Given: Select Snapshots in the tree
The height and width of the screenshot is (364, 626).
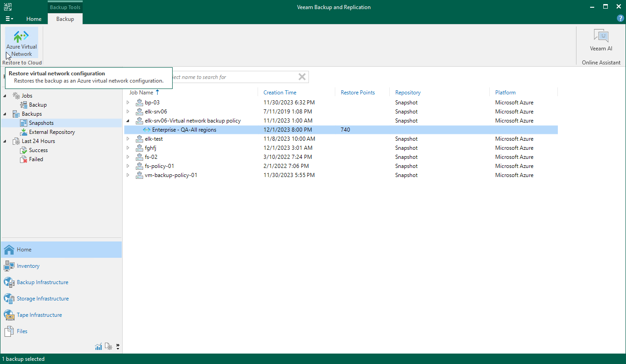Looking at the screenshot, I should pos(41,123).
